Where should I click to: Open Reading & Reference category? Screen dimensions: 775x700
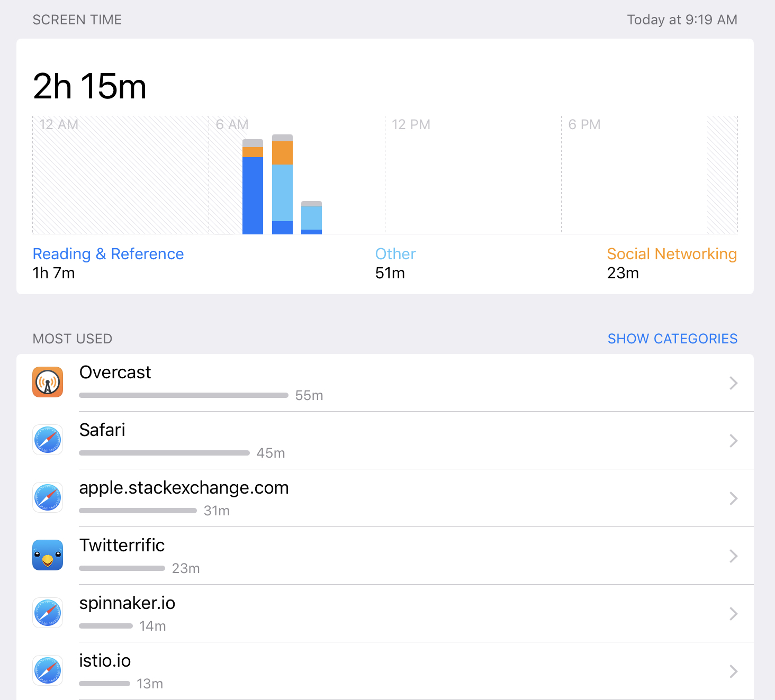pos(108,254)
